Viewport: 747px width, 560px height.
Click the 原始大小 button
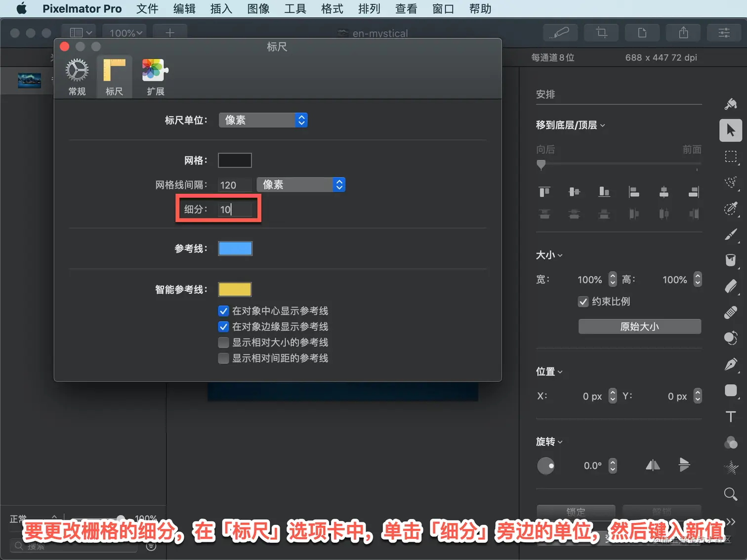click(x=640, y=327)
